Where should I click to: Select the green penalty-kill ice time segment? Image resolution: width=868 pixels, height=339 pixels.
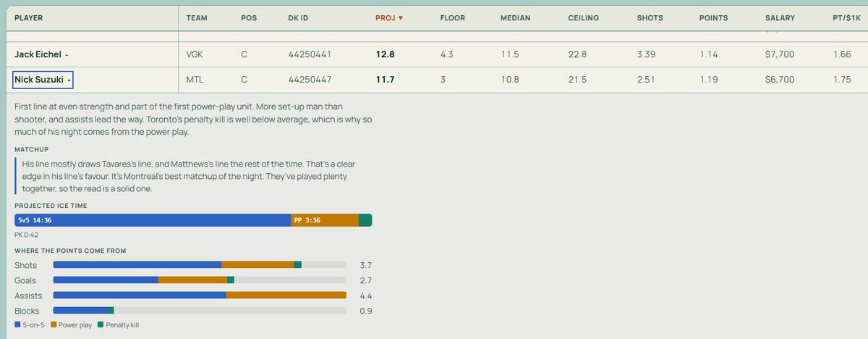(x=365, y=220)
